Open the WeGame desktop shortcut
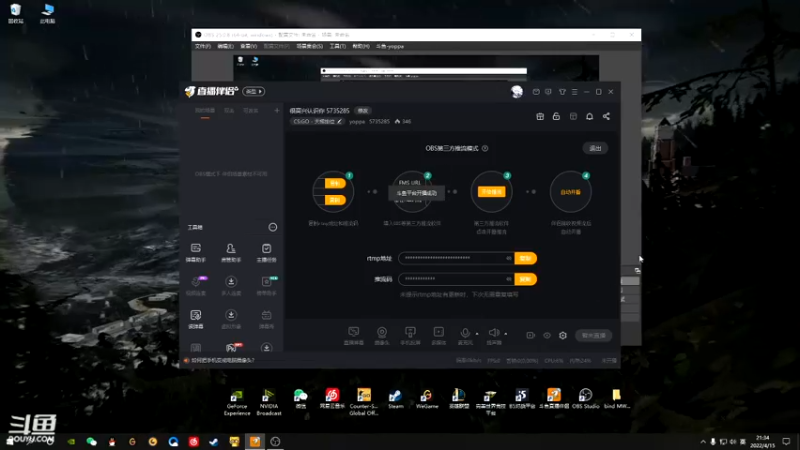This screenshot has width=800, height=450. (x=427, y=399)
